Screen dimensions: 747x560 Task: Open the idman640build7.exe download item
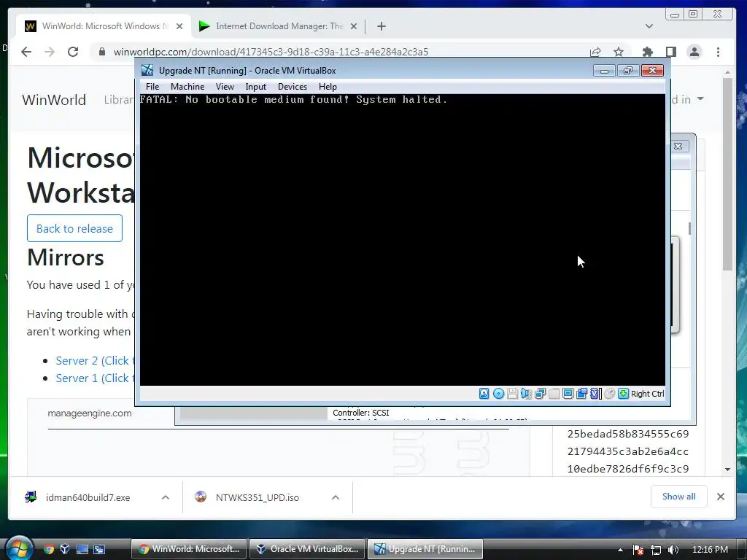pos(88,497)
